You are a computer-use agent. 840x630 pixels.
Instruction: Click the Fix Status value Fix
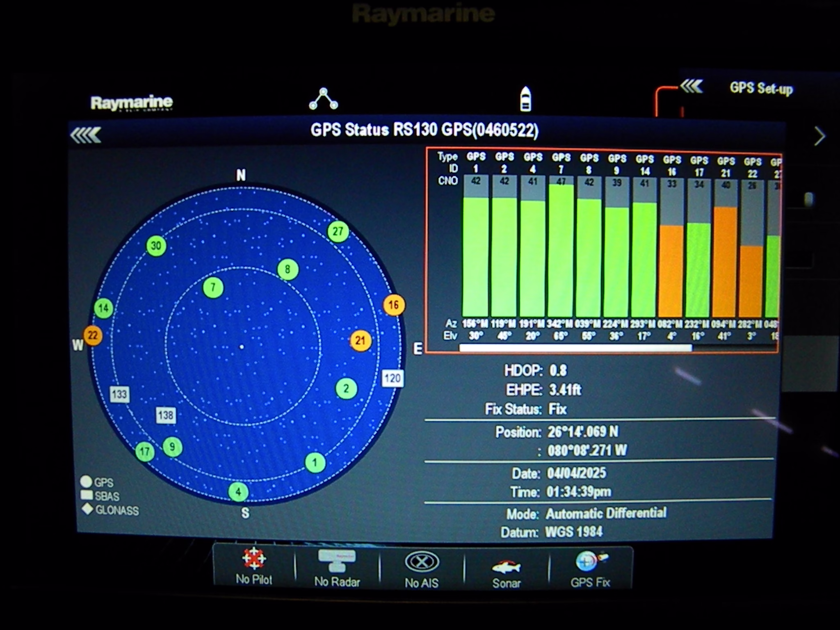click(557, 409)
